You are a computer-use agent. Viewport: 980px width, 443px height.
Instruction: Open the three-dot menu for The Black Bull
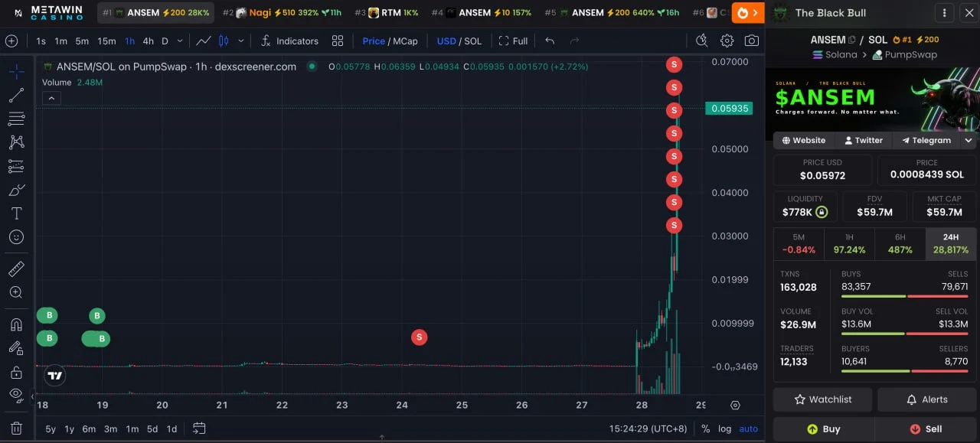click(946, 12)
